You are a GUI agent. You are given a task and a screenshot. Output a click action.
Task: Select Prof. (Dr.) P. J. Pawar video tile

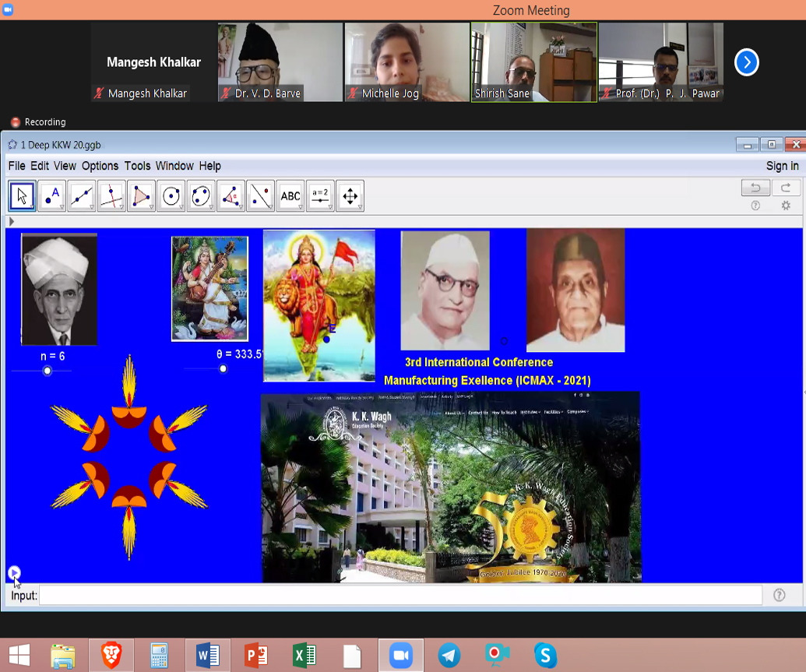click(661, 62)
